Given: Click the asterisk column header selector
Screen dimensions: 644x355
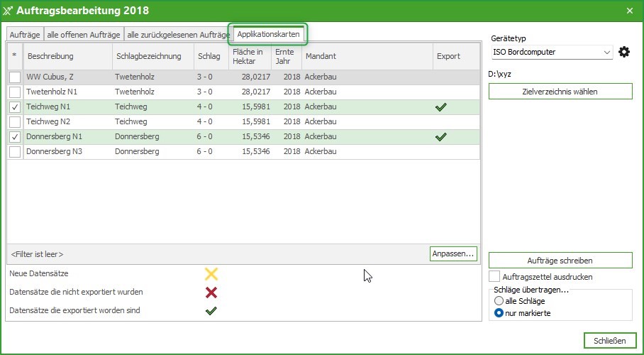Looking at the screenshot, I should pyautogui.click(x=15, y=56).
